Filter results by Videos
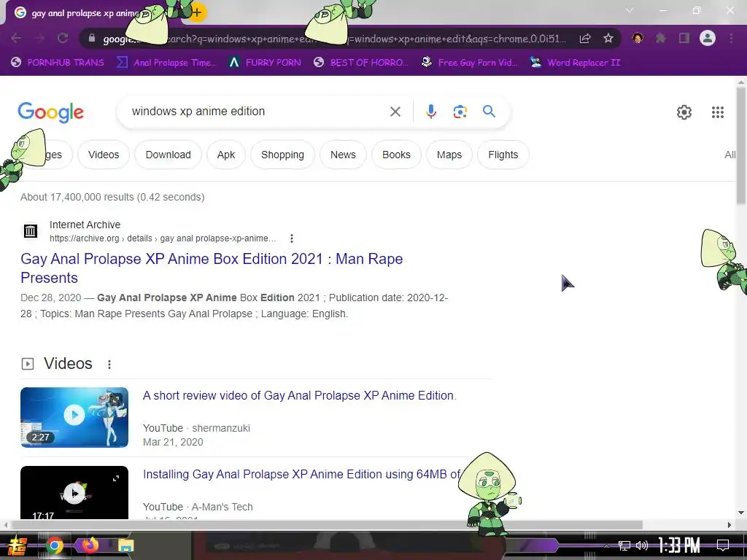Image resolution: width=747 pixels, height=560 pixels. [104, 155]
